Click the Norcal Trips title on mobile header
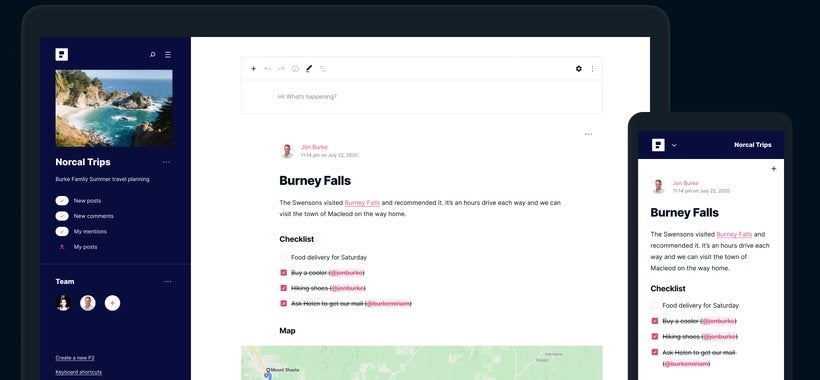The image size is (820, 380). pyautogui.click(x=753, y=145)
